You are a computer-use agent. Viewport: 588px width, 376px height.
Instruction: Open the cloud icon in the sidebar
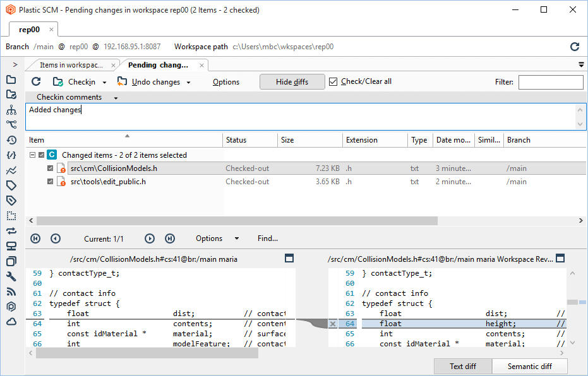click(11, 322)
